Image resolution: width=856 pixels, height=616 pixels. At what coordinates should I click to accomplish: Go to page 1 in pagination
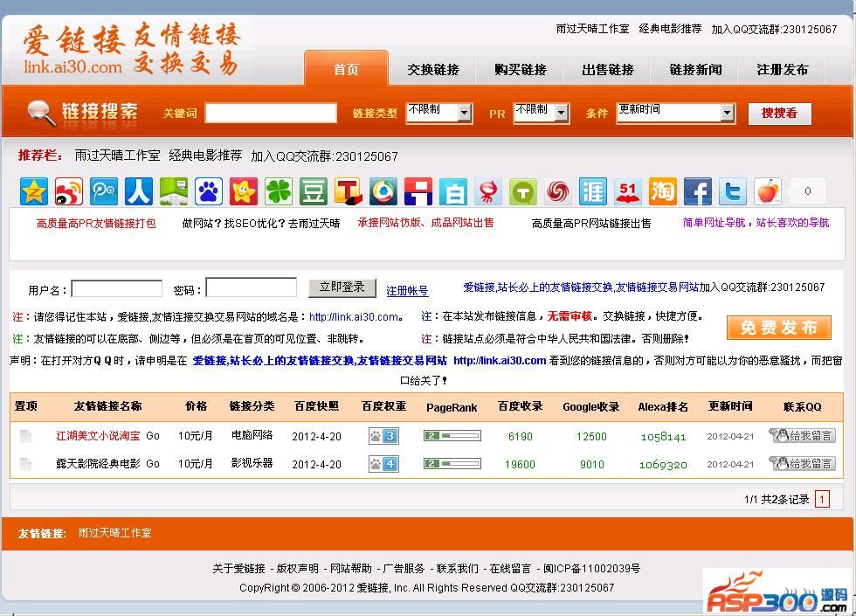pyautogui.click(x=822, y=499)
